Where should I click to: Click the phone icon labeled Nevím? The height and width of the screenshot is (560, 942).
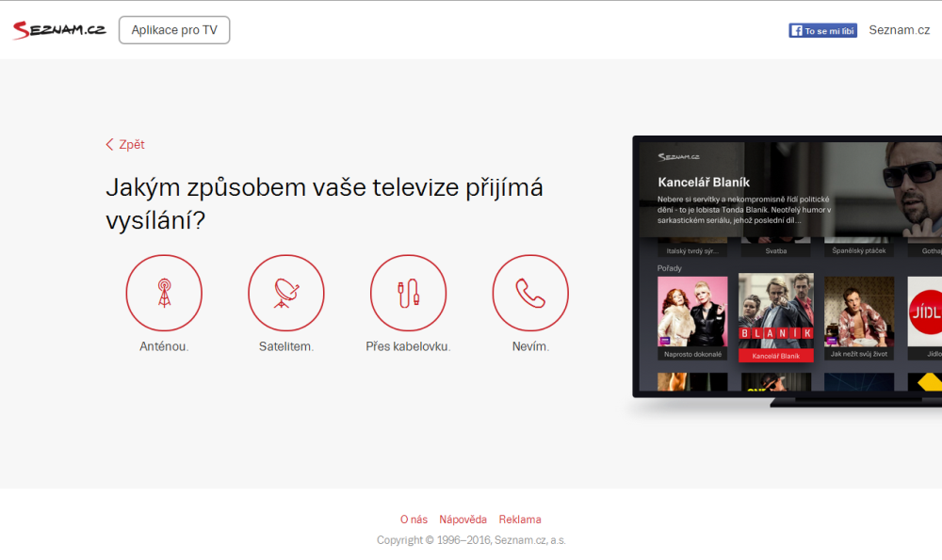pos(529,293)
